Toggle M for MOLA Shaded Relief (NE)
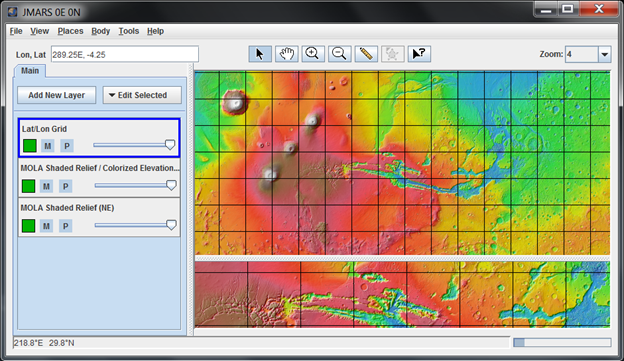 click(47, 226)
